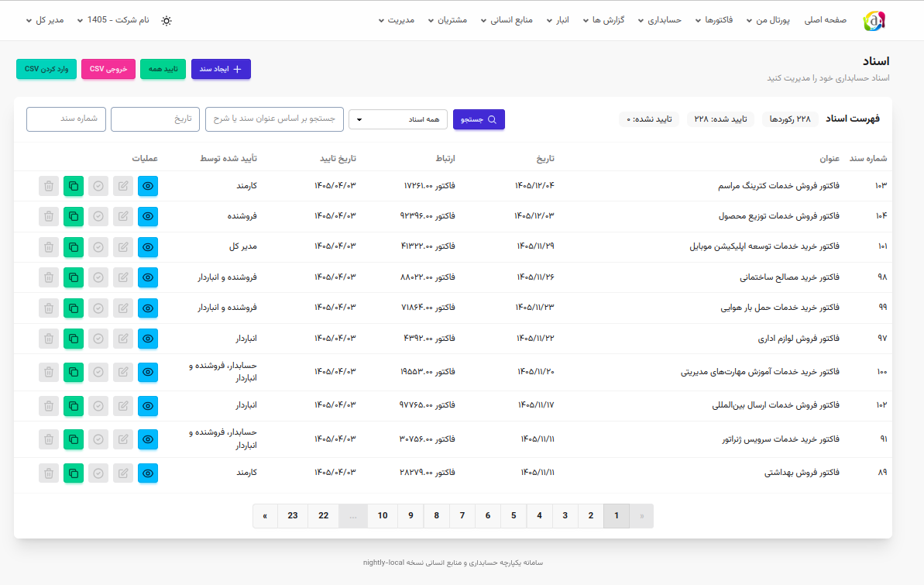The image size is (924, 585).
Task: Duplicate document 101
Action: pos(74,247)
